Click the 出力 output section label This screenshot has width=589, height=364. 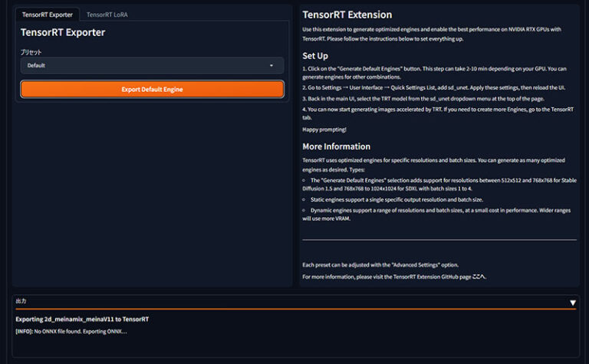click(x=21, y=302)
